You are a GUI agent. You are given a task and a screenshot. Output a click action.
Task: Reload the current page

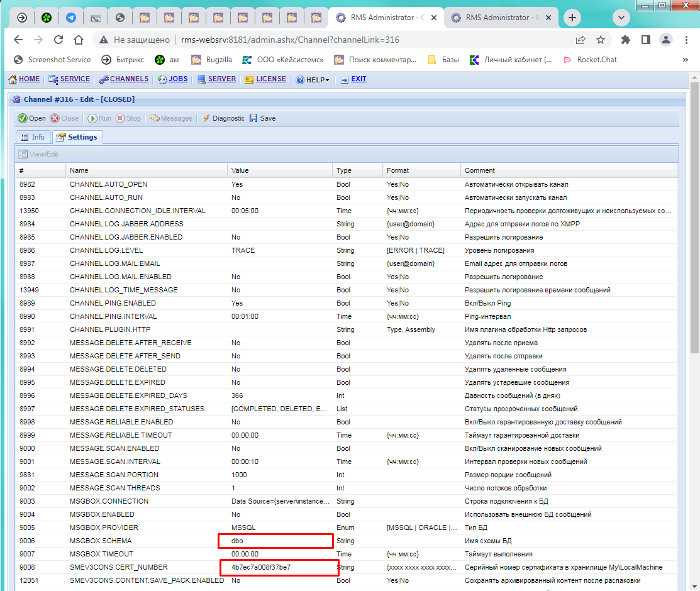point(58,40)
